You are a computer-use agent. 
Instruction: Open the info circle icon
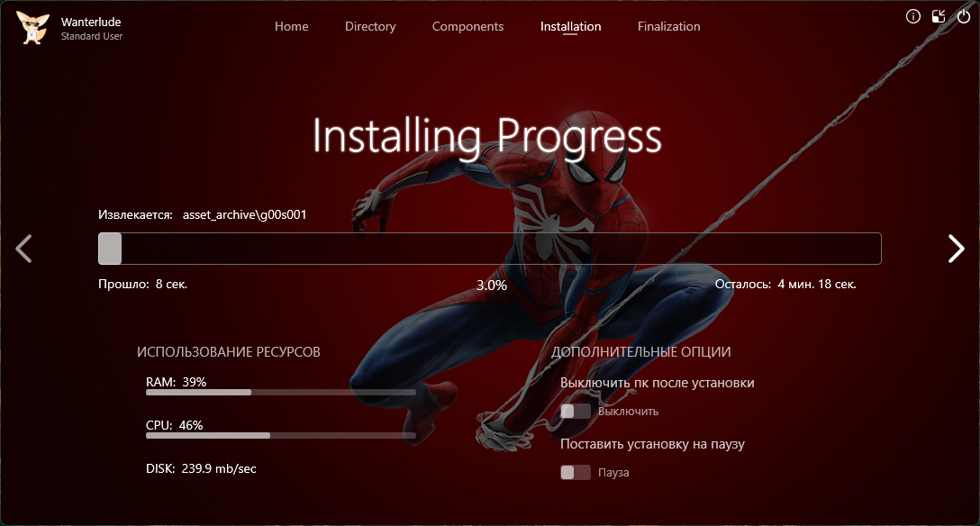pyautogui.click(x=912, y=16)
